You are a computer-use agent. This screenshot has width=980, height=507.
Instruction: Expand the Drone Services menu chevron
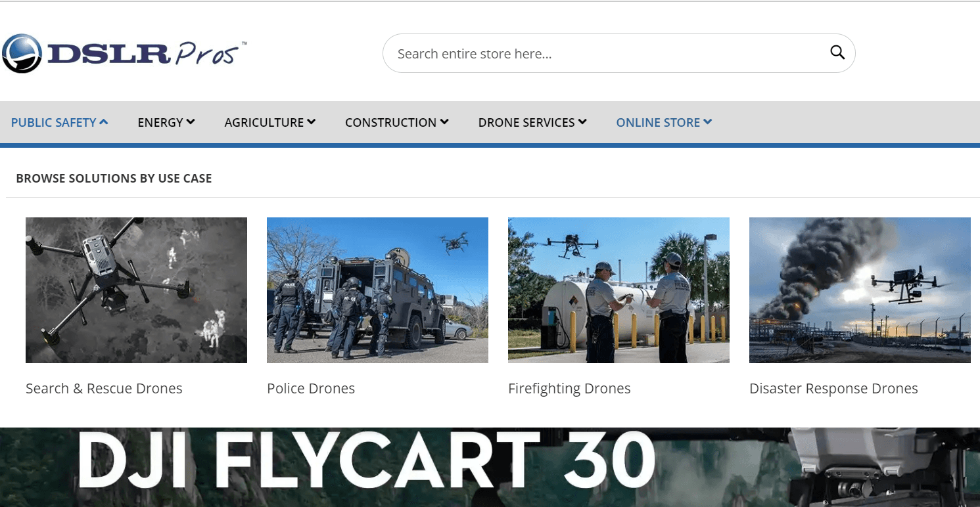(x=582, y=121)
